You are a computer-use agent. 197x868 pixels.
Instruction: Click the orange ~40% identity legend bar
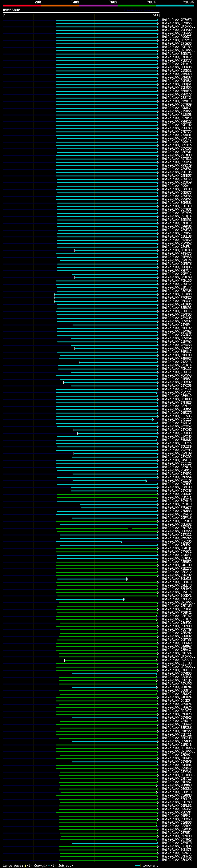click(60, 6)
